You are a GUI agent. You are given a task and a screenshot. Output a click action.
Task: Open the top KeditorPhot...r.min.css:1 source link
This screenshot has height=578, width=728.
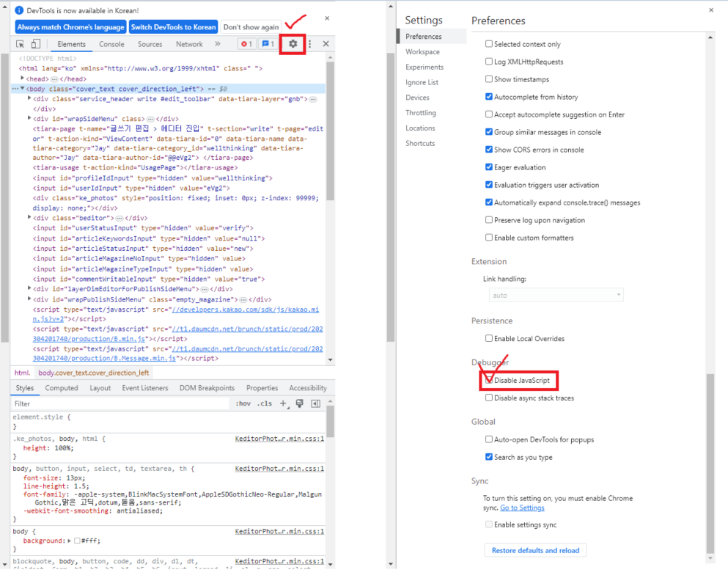pos(279,439)
